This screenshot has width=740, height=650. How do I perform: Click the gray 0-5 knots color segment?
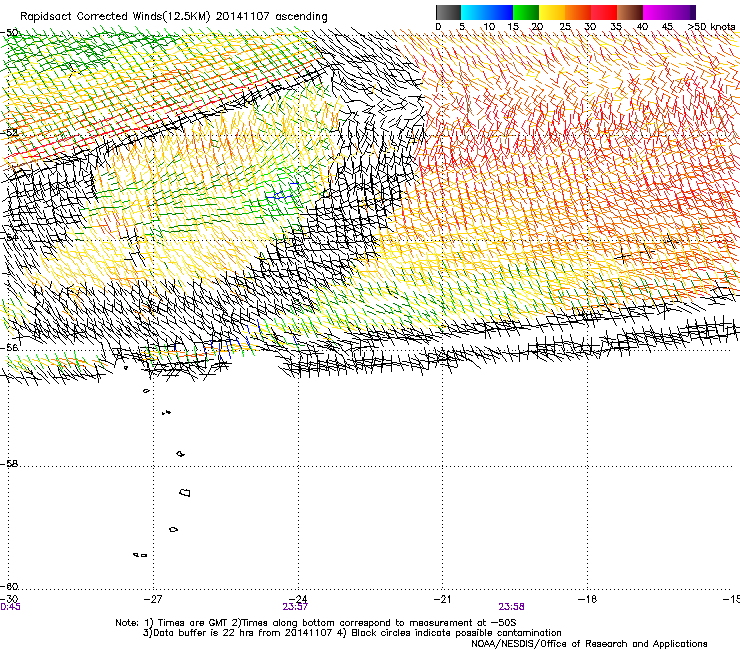pyautogui.click(x=448, y=12)
